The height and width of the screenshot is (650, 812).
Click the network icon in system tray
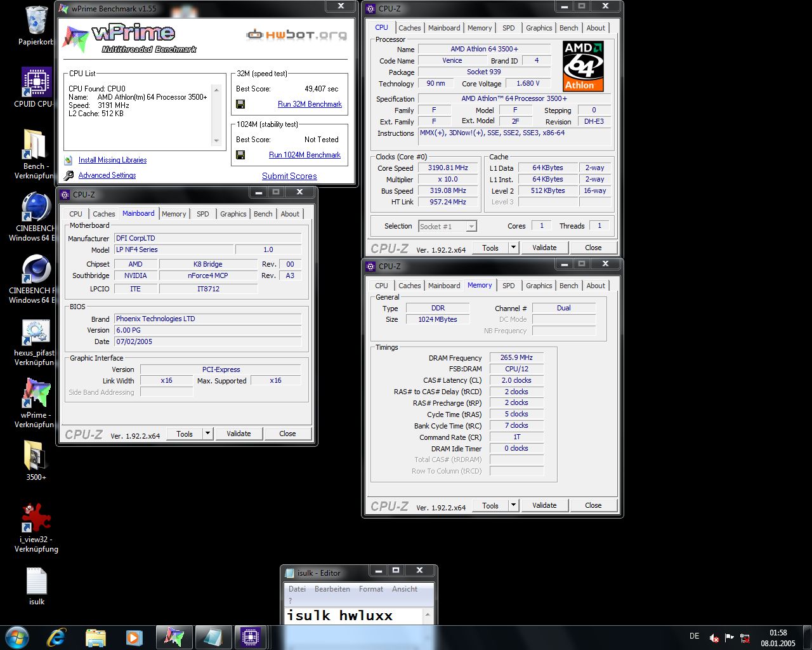tap(745, 638)
